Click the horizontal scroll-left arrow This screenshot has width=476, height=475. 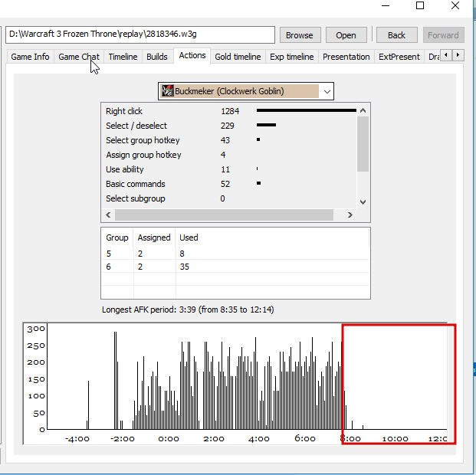(x=108, y=215)
